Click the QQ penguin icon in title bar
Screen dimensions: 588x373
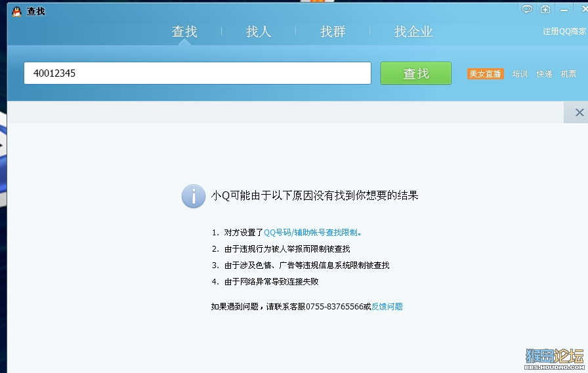tap(16, 12)
